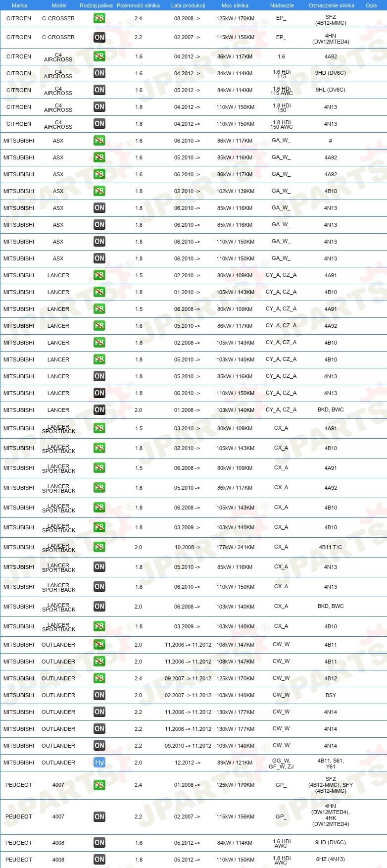Select engine code 9HL (DV6C) cell
The height and width of the screenshot is (868, 387).
(331, 90)
